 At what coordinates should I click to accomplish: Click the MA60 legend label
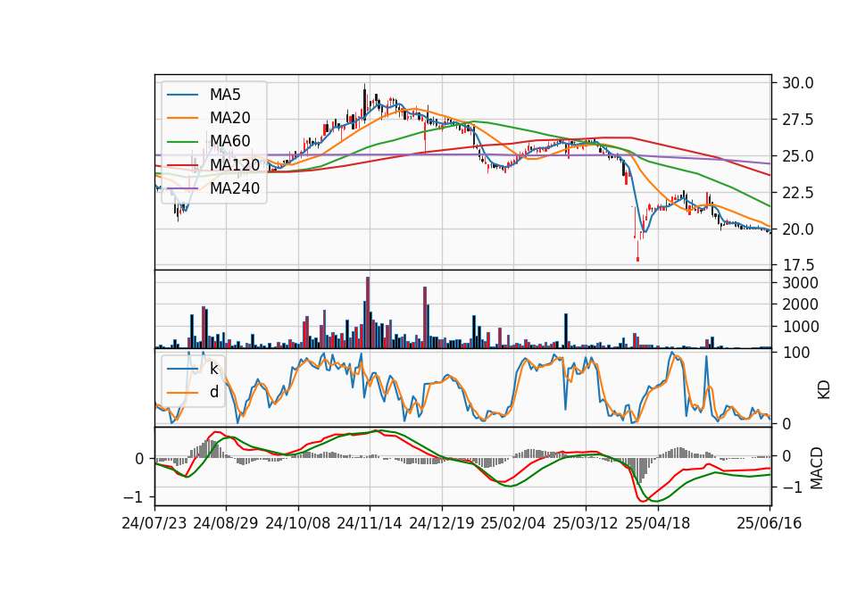(229, 141)
